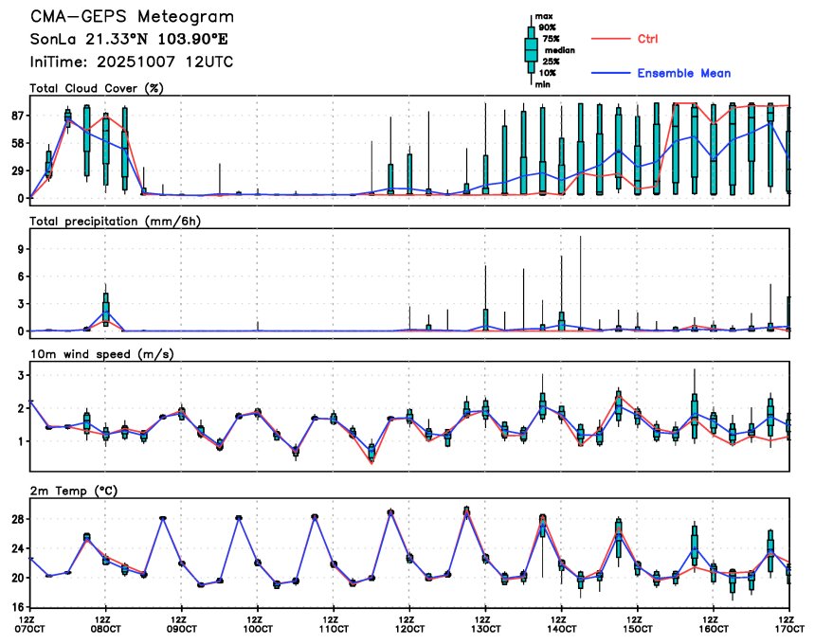Click the CMA-GEPS Meteogram title

(x=132, y=17)
